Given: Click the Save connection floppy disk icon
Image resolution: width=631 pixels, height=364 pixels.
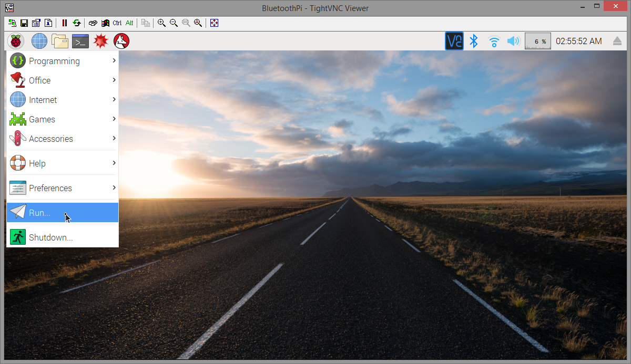Looking at the screenshot, I should (x=24, y=23).
